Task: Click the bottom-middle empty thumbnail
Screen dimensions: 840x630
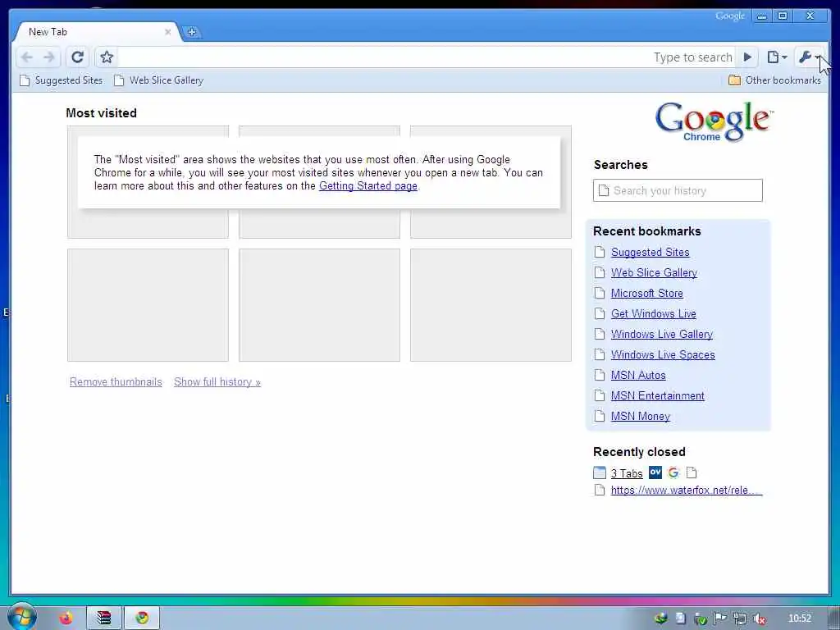Action: (x=319, y=305)
